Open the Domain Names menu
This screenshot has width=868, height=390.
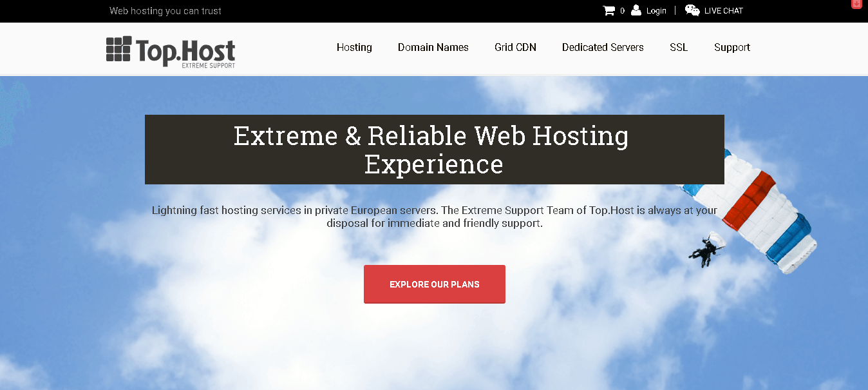[433, 47]
